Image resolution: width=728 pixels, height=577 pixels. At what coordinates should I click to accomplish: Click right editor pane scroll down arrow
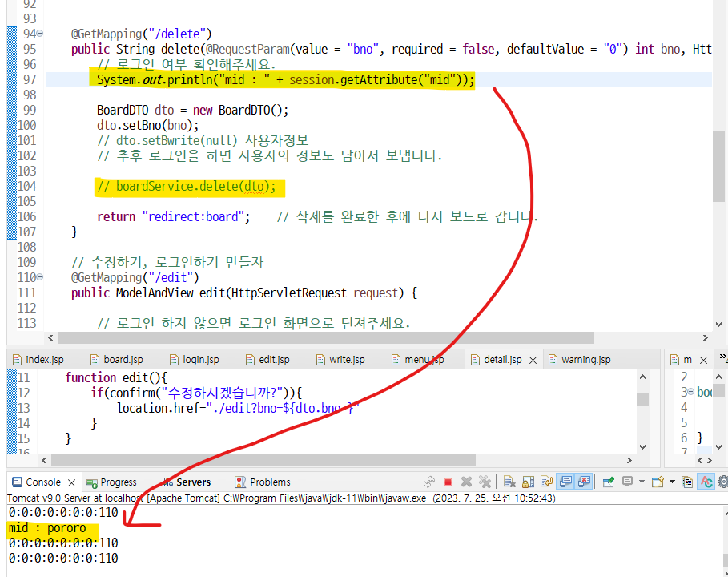pyautogui.click(x=718, y=447)
